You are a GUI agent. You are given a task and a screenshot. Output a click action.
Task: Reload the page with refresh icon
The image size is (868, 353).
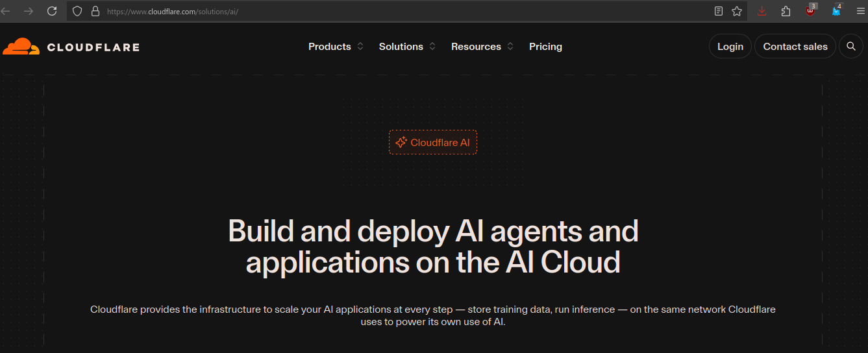tap(52, 11)
